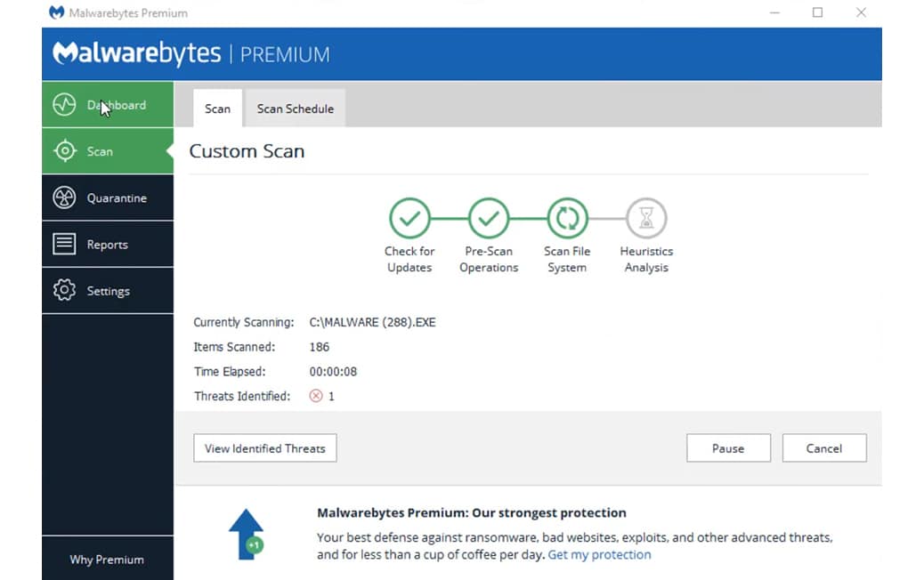The image size is (924, 580).
Task: Click the 'Our strongest protection' promo headline
Action: 472,513
